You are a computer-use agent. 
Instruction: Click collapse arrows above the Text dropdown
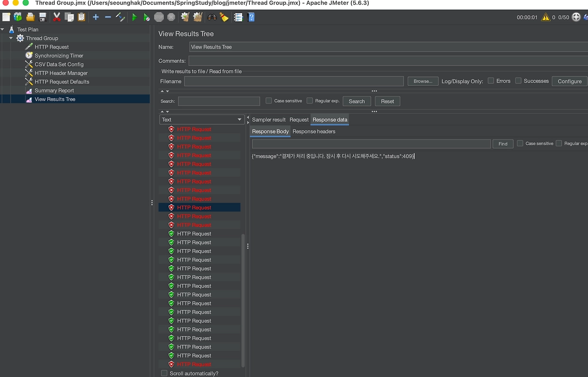(164, 112)
